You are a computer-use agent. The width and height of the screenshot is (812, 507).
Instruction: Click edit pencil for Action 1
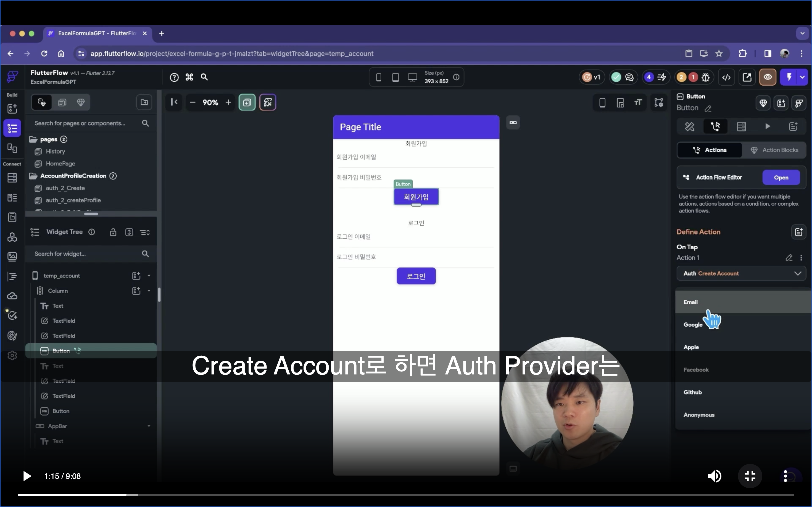pos(789,258)
